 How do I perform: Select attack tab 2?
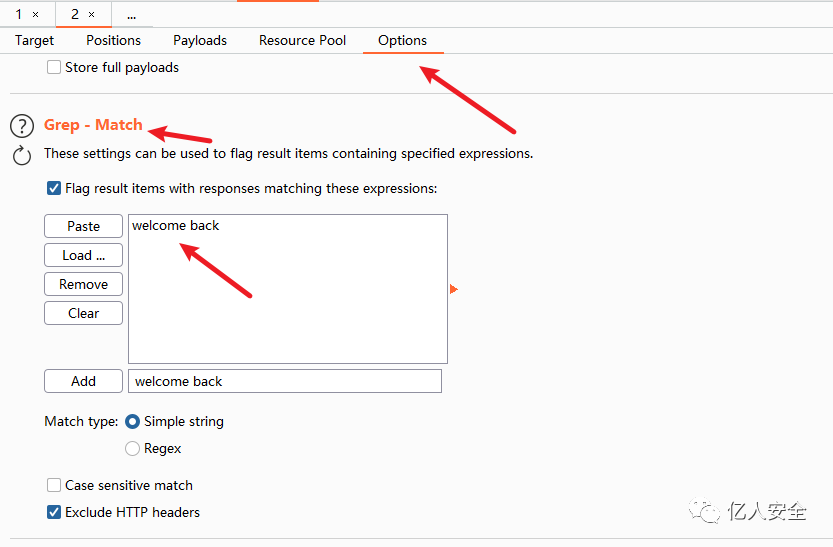[75, 14]
